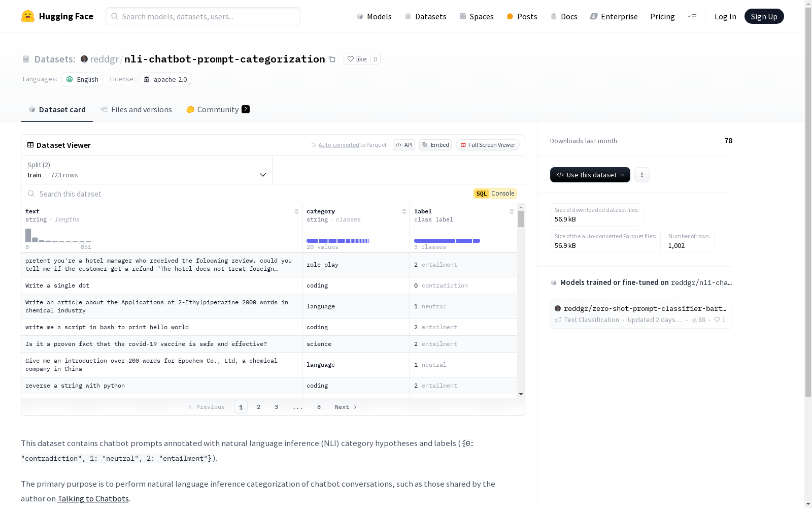Sort by the label column
Image resolution: width=812 pixels, height=508 pixels.
[512, 211]
